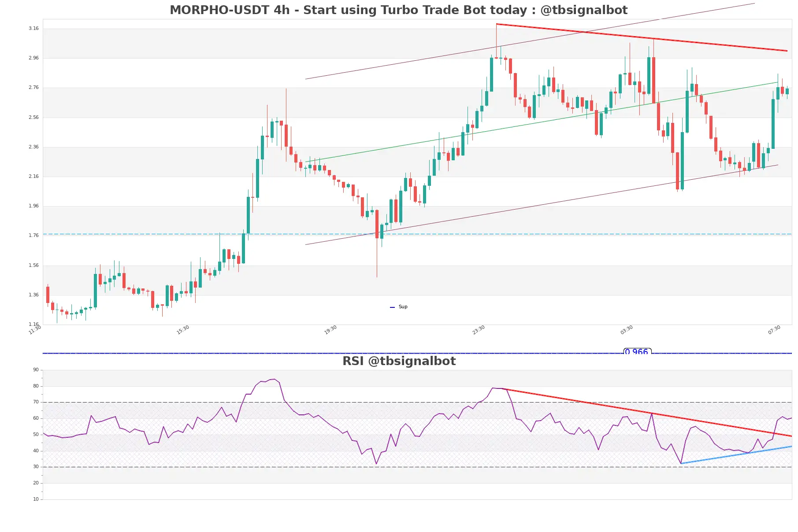Viewport: 798px width, 532px height.
Task: Click the green mid-channel trendline
Action: (x=542, y=122)
